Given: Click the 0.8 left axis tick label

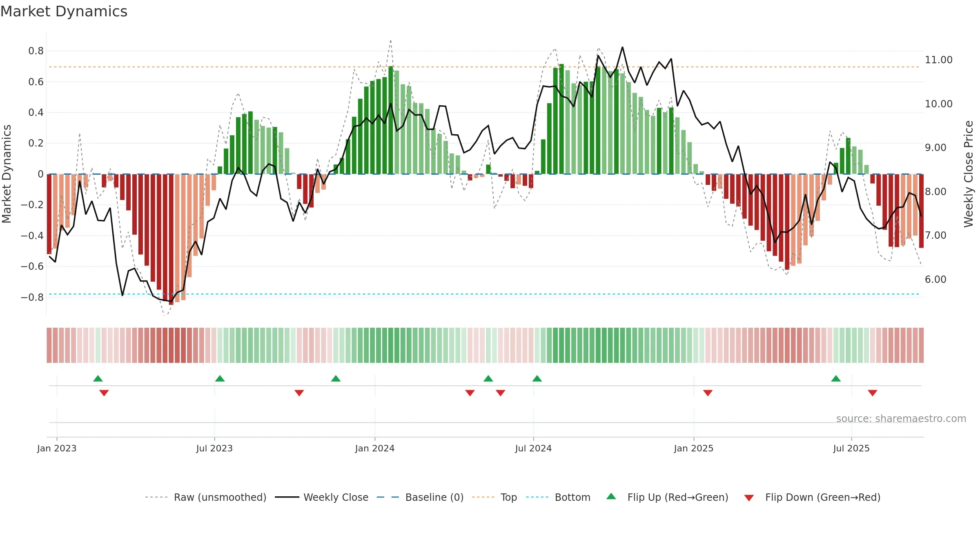Looking at the screenshot, I should tap(36, 51).
